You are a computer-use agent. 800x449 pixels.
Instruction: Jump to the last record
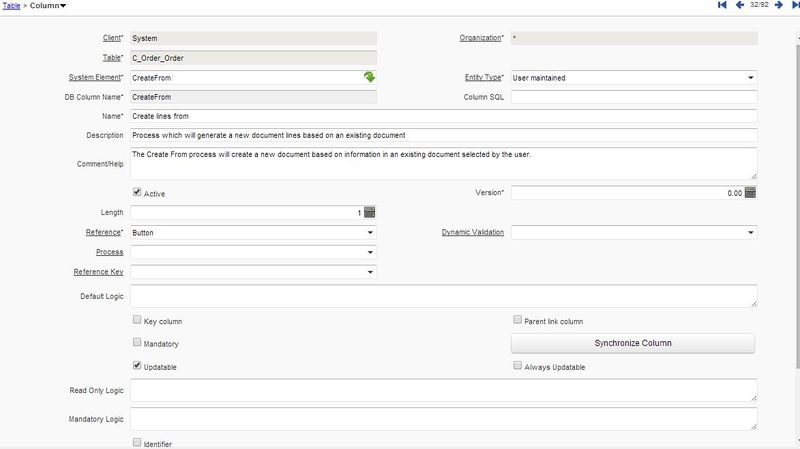[x=794, y=6]
